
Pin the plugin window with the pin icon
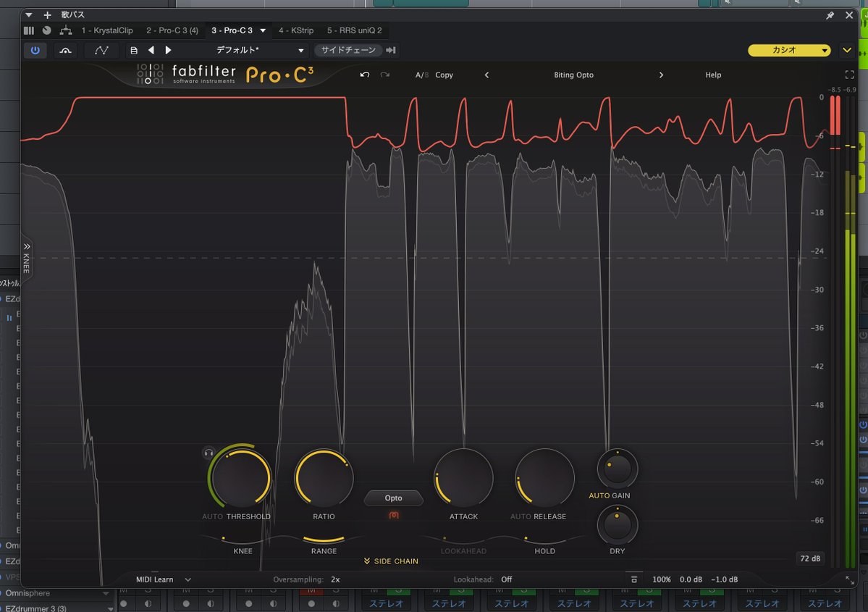830,15
